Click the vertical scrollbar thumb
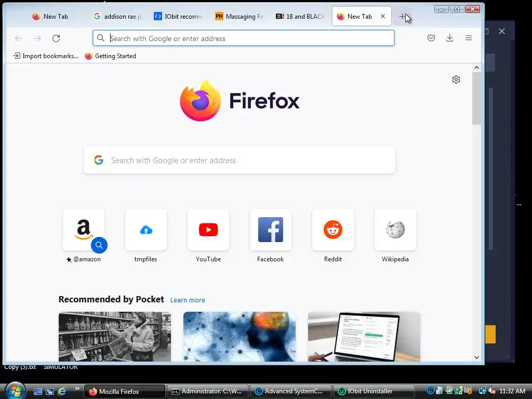Image resolution: width=532 pixels, height=399 pixels. tap(476, 98)
